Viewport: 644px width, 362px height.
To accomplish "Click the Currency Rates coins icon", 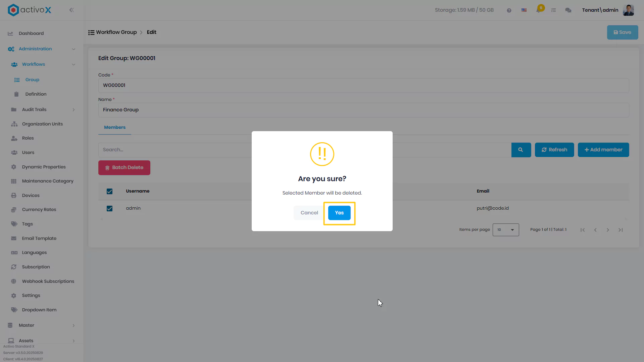I will pos(14,210).
